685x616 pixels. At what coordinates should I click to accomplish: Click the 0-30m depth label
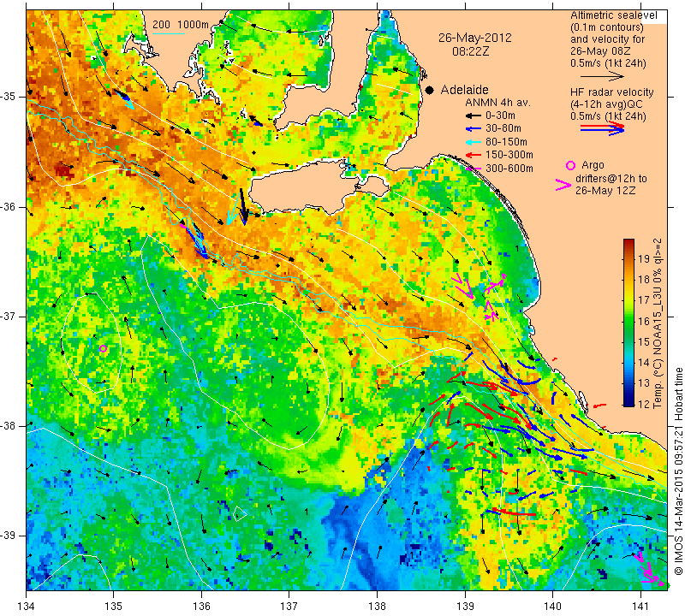500,115
